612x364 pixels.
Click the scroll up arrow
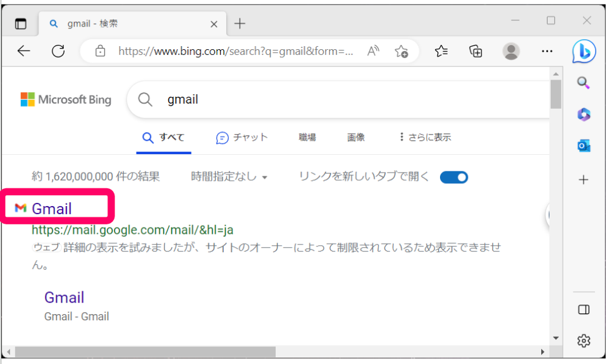(x=556, y=74)
